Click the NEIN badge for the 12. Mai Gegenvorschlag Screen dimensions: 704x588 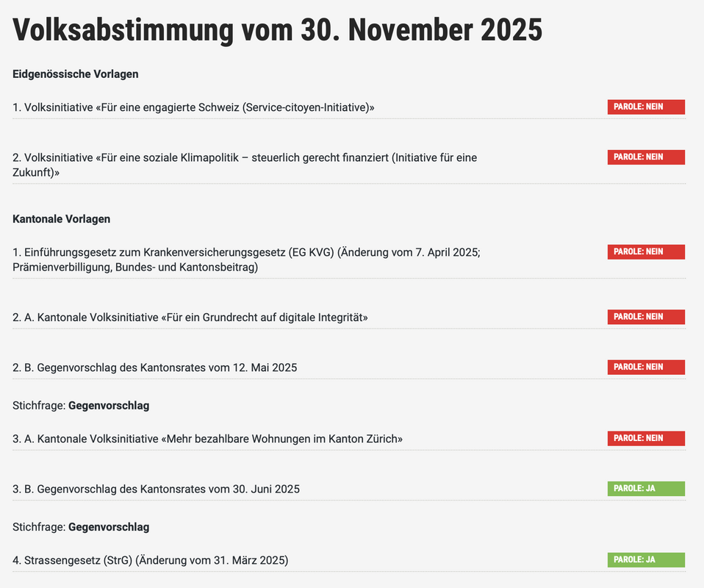[646, 367]
